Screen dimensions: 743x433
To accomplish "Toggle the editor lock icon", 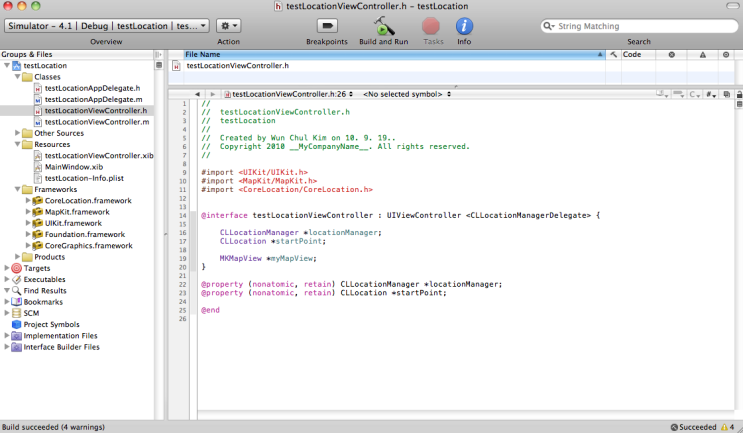I will tap(739, 94).
